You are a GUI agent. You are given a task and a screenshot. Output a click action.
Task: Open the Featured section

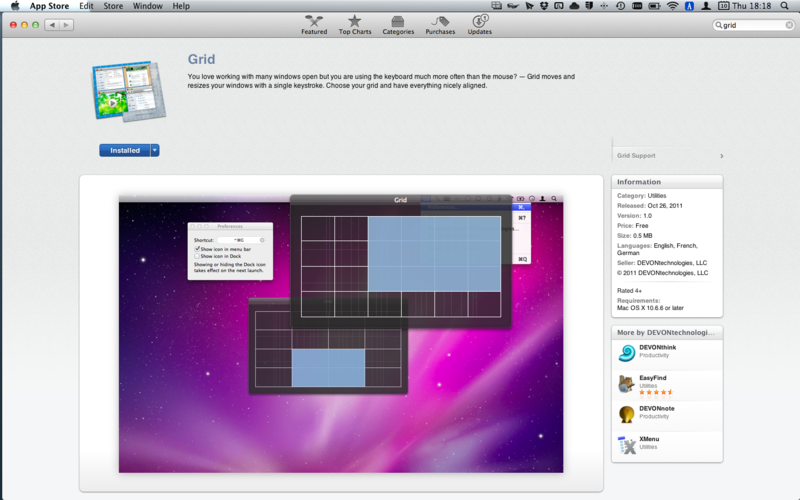click(x=314, y=24)
